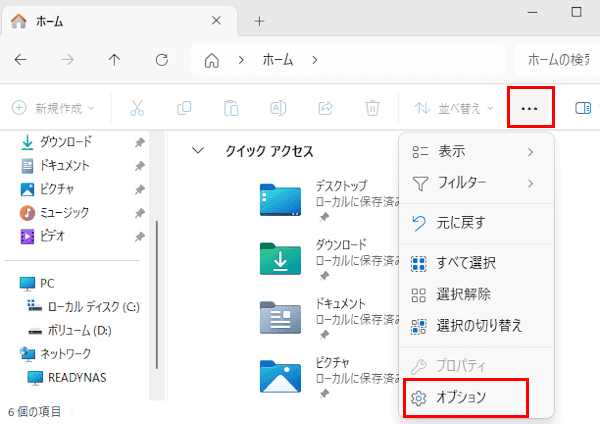This screenshot has width=600, height=424.
Task: Expand the chevron after ホーム in address bar
Action: tap(315, 60)
